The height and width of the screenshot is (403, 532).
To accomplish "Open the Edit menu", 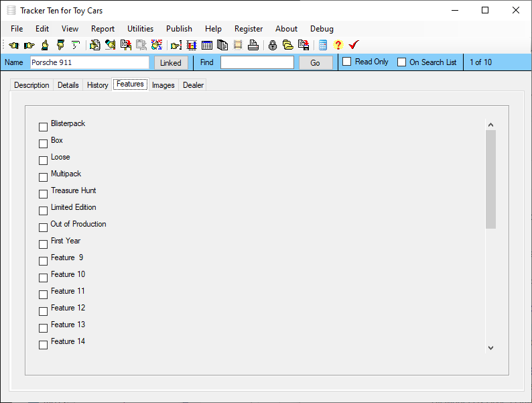I will [42, 29].
